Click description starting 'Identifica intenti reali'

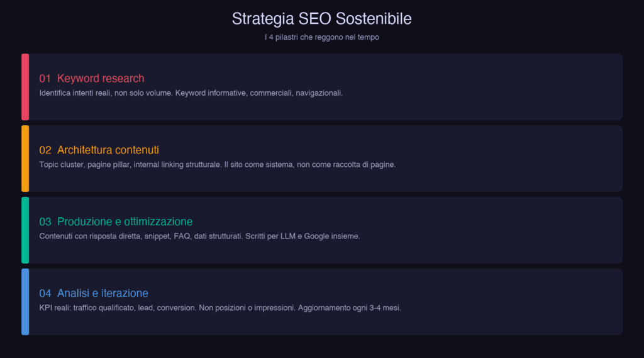[191, 93]
